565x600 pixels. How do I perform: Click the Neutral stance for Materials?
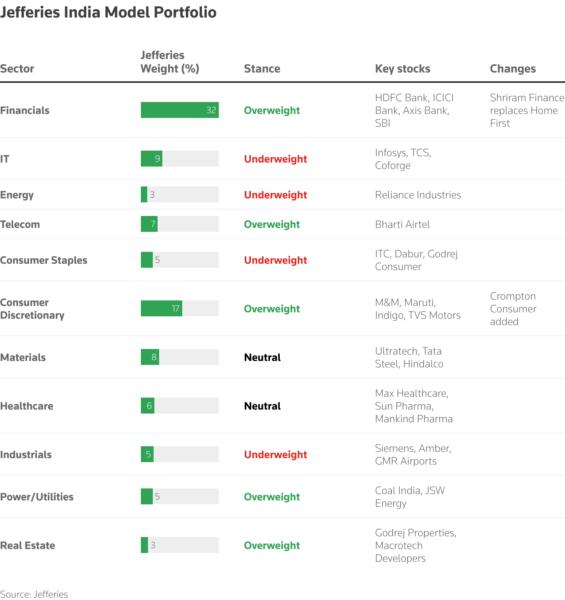tap(262, 357)
